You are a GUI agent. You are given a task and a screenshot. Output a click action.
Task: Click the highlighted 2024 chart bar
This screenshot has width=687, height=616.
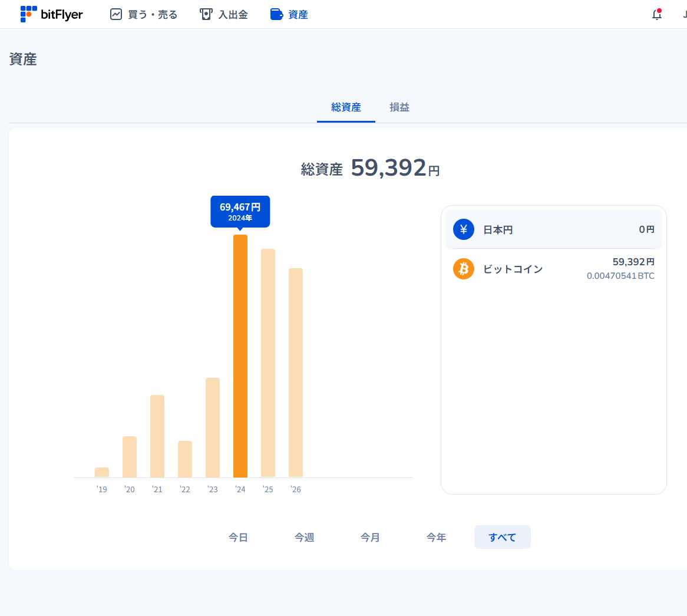(240, 356)
